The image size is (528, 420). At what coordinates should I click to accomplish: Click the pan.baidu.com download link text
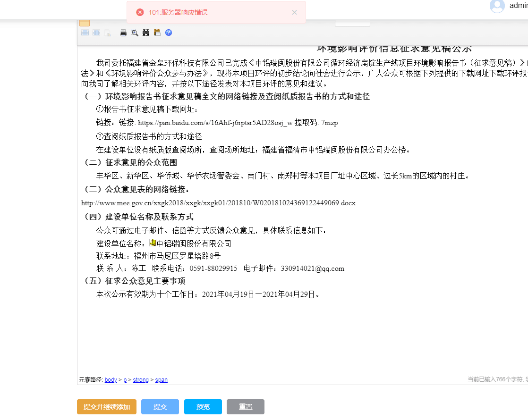click(215, 123)
